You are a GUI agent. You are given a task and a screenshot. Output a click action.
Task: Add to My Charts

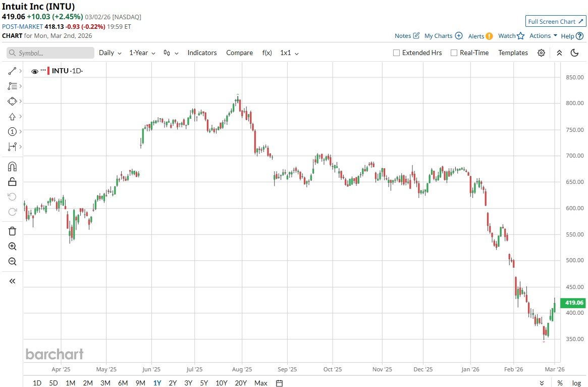pyautogui.click(x=443, y=36)
